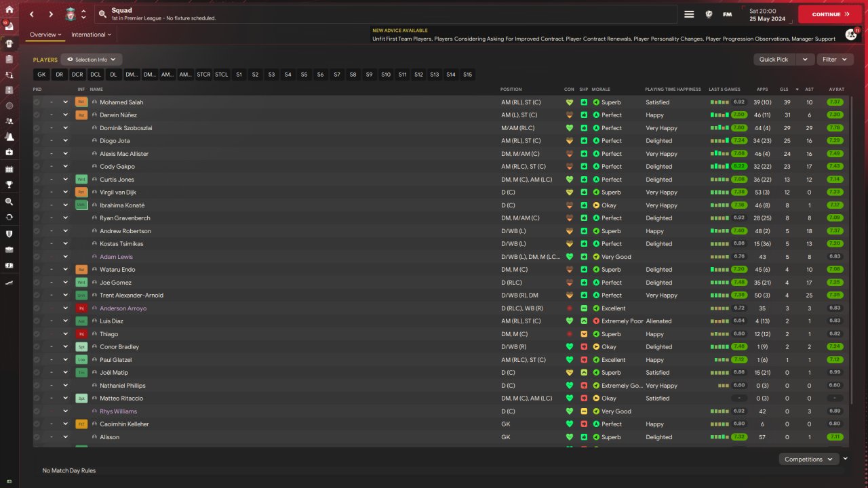Switch to the Overview tab
The image size is (868, 488).
point(45,35)
